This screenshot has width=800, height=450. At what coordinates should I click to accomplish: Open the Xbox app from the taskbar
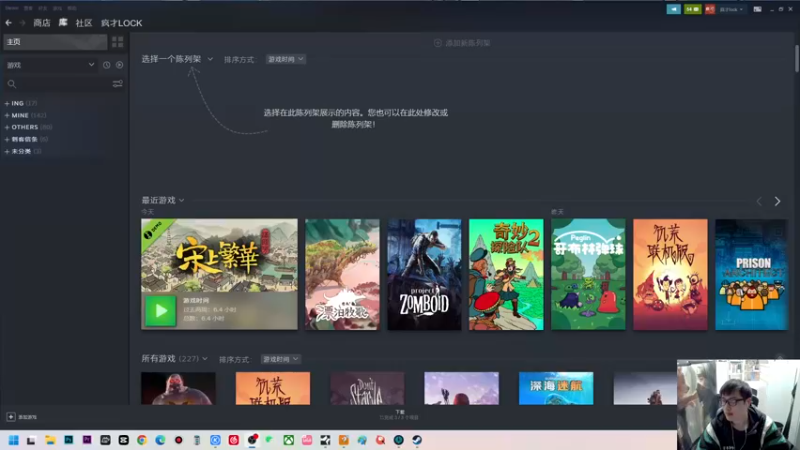(289, 440)
